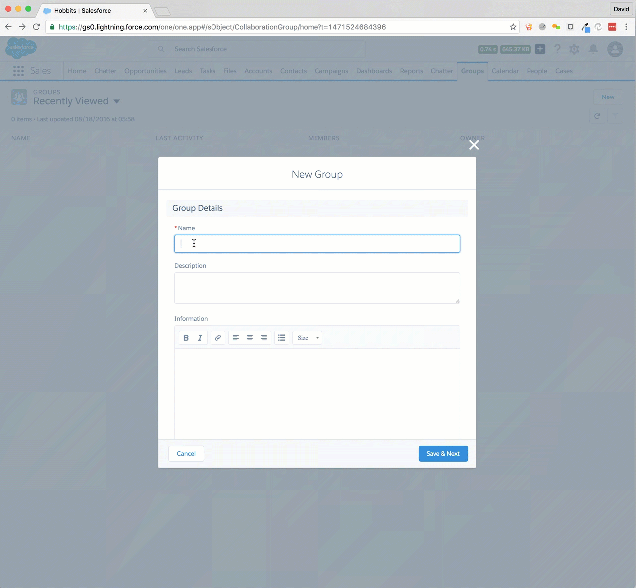This screenshot has height=588, width=636.
Task: Open the Tasks tab
Action: pos(207,71)
